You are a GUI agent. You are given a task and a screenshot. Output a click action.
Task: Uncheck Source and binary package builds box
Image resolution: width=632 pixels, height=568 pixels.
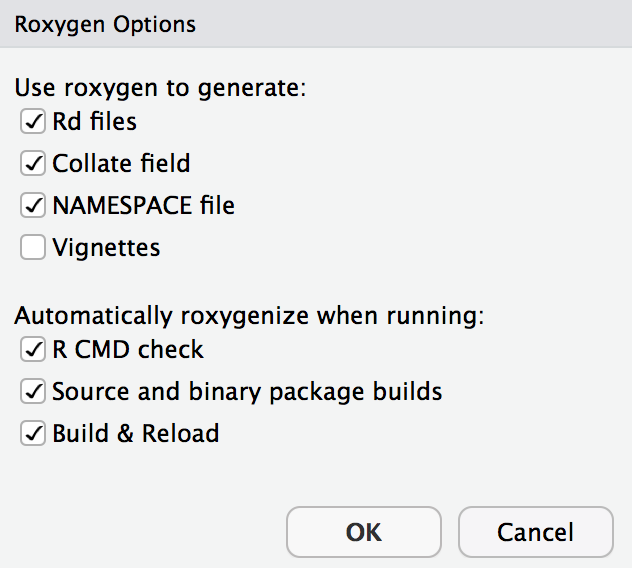pyautogui.click(x=33, y=391)
